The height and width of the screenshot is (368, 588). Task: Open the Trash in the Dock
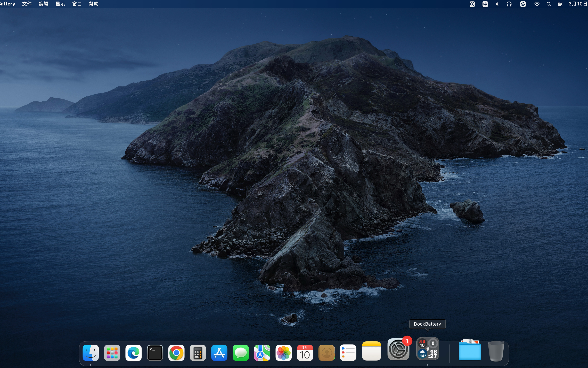496,351
